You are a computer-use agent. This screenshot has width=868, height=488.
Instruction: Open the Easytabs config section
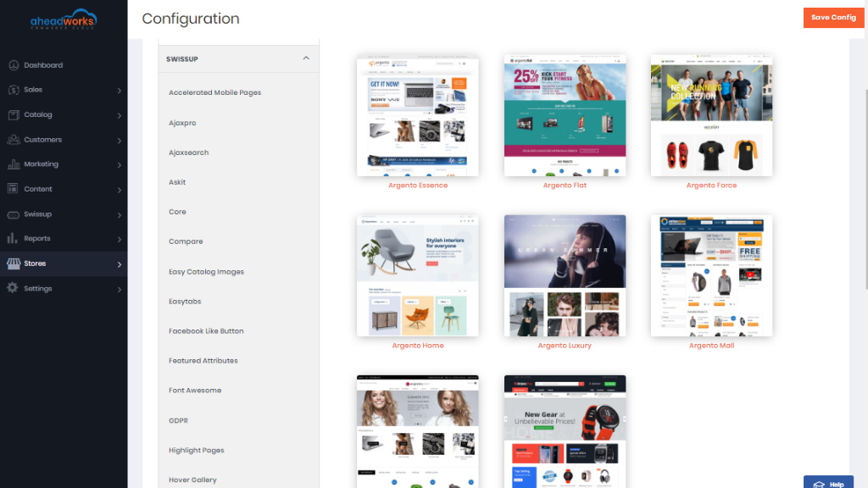(185, 302)
